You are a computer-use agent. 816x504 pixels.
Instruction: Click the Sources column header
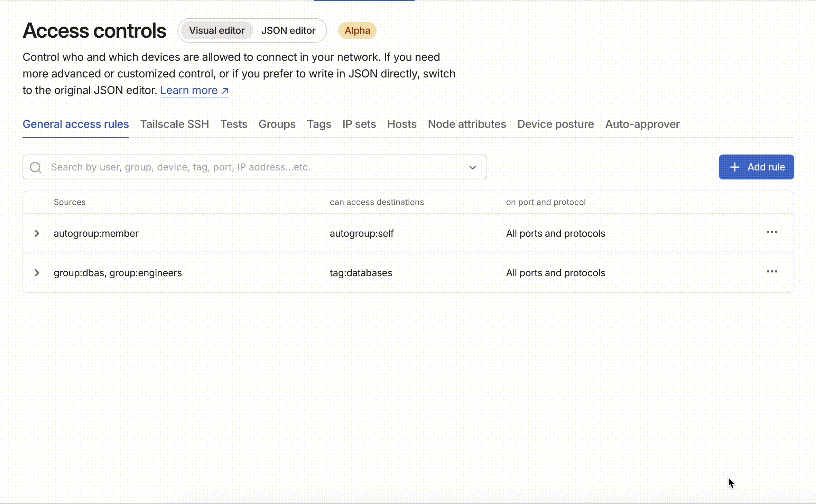[69, 202]
